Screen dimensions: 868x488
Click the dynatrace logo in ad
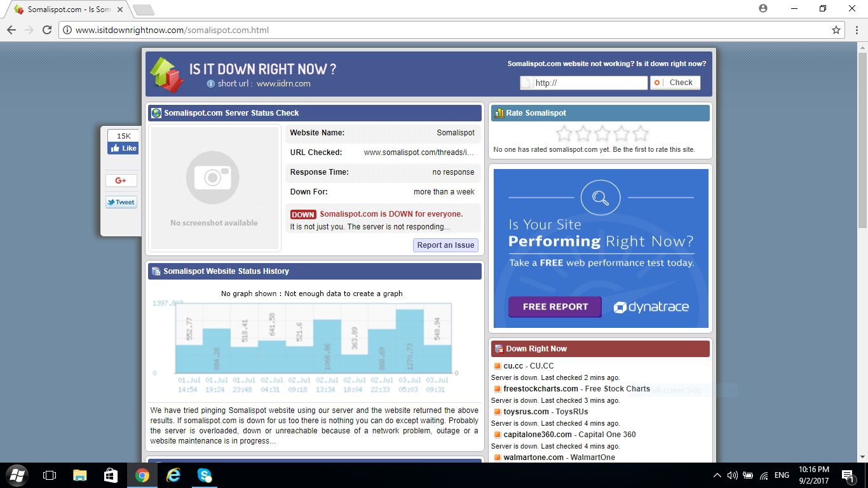click(651, 308)
